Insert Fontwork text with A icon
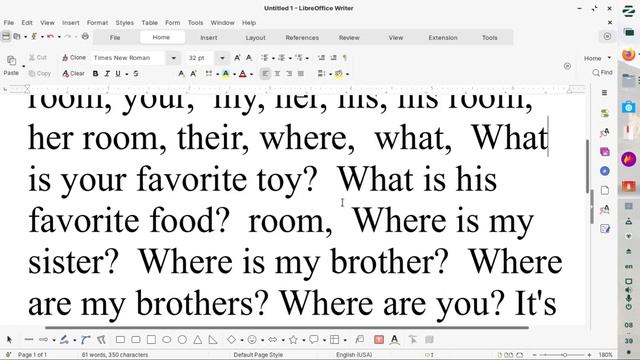Screen dimensions: 640x360 [x=395, y=340]
